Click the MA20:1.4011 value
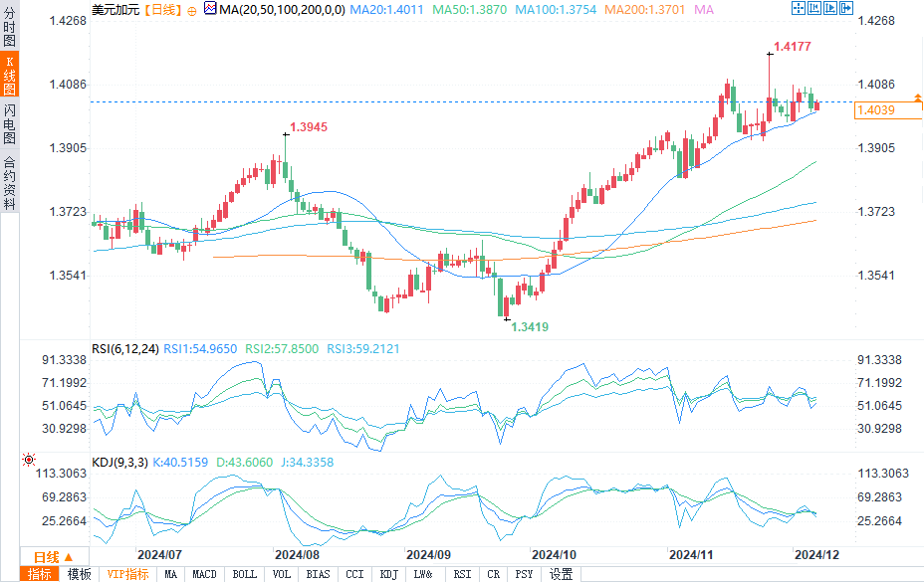924x582 pixels. click(386, 10)
